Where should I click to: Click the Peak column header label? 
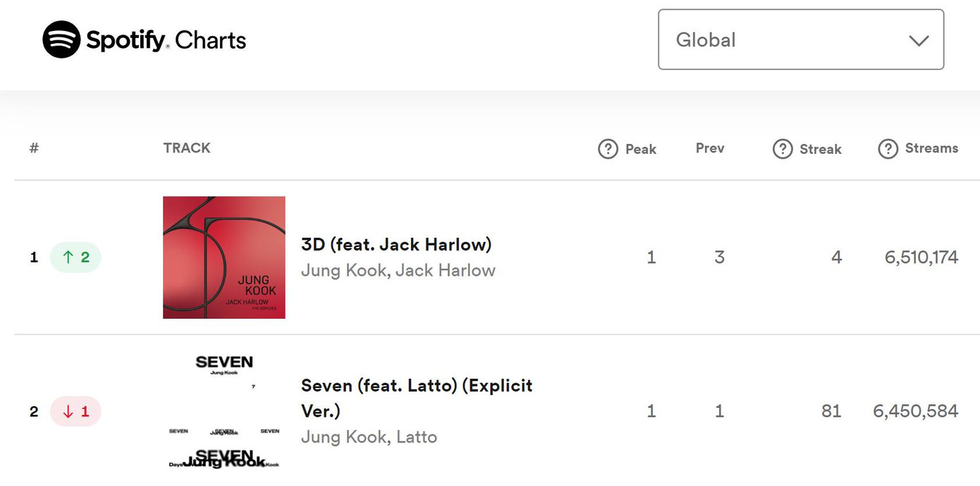click(641, 149)
